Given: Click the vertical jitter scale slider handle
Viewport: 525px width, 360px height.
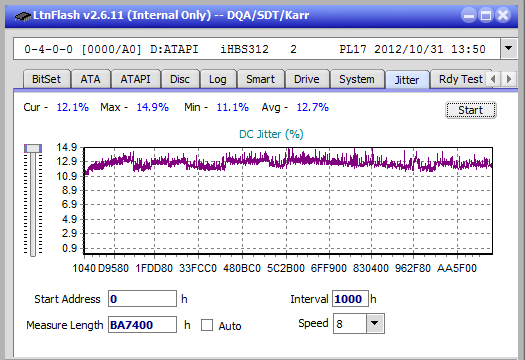Looking at the screenshot, I should tap(33, 148).
